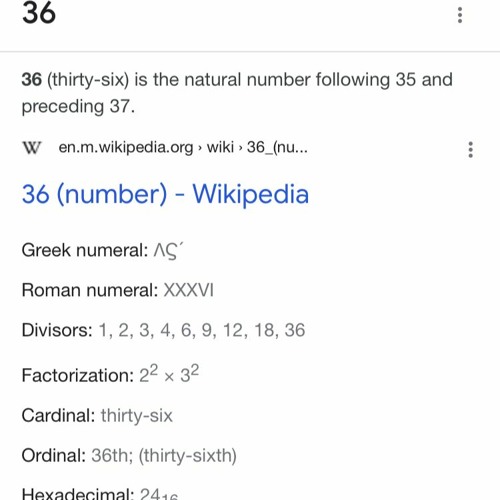Click the 'Greek numeral' label
Viewport: 500px width, 500px height.
[x=85, y=250]
